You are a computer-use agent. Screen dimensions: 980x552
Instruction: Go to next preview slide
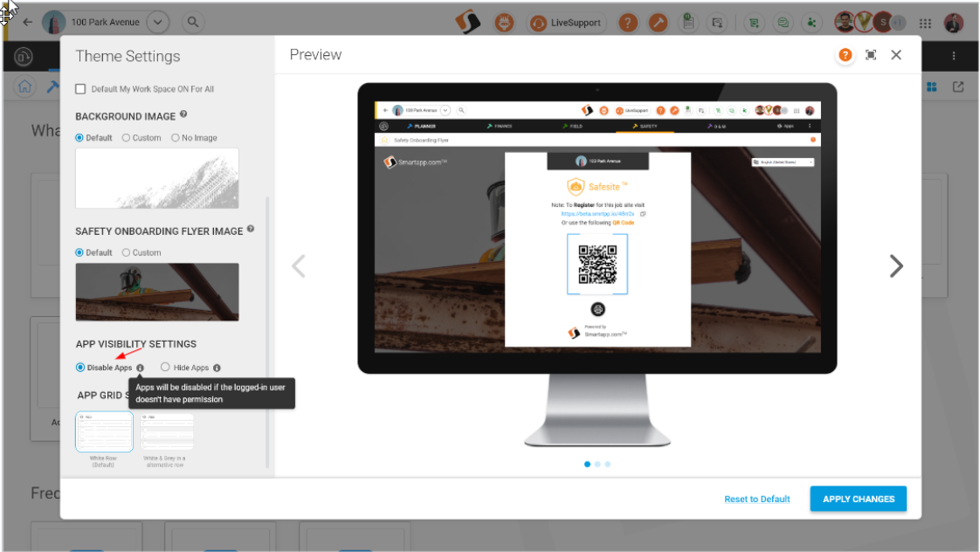click(x=896, y=266)
